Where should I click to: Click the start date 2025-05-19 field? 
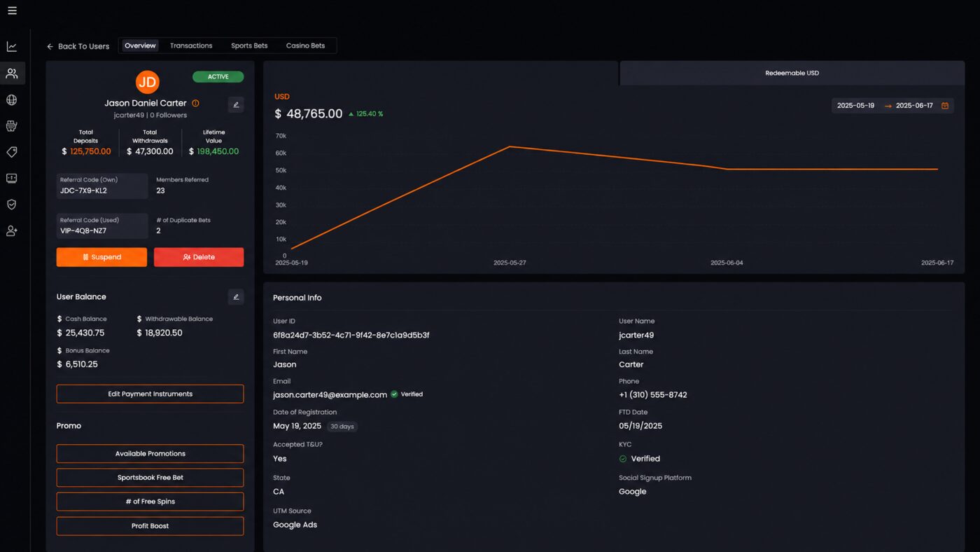[x=855, y=106]
